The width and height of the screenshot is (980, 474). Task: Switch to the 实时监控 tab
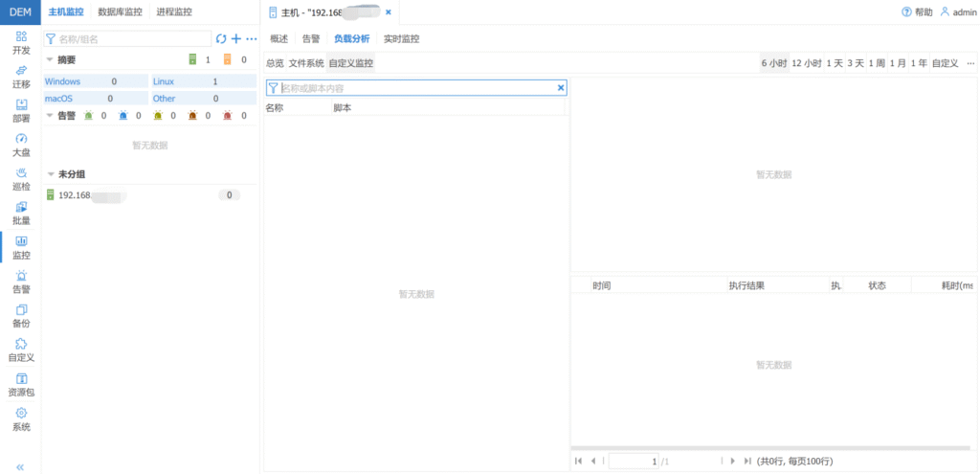(x=401, y=39)
